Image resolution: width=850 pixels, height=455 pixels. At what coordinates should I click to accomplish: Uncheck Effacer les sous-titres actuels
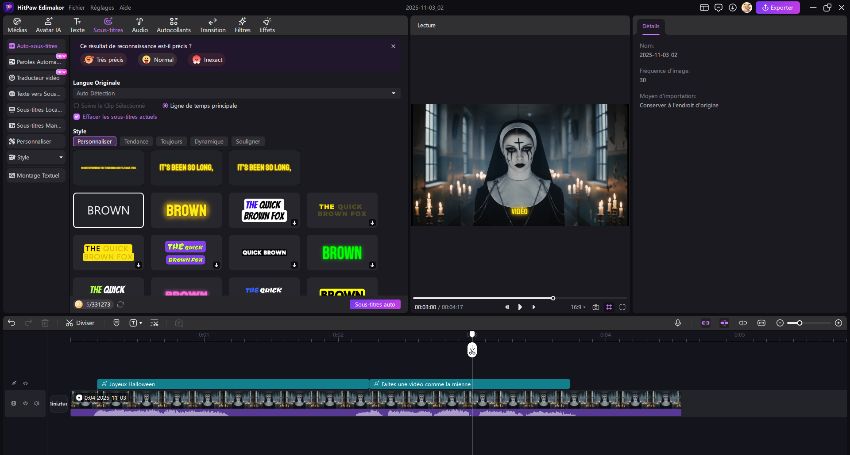point(76,116)
